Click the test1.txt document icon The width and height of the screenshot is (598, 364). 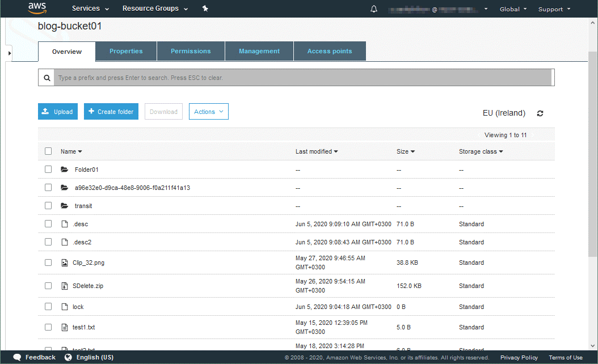(x=65, y=327)
